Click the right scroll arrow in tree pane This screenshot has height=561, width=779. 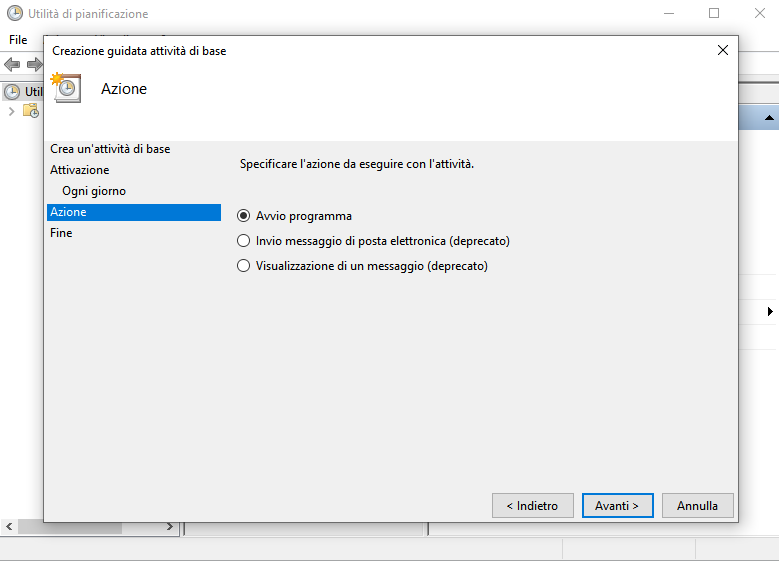click(170, 526)
